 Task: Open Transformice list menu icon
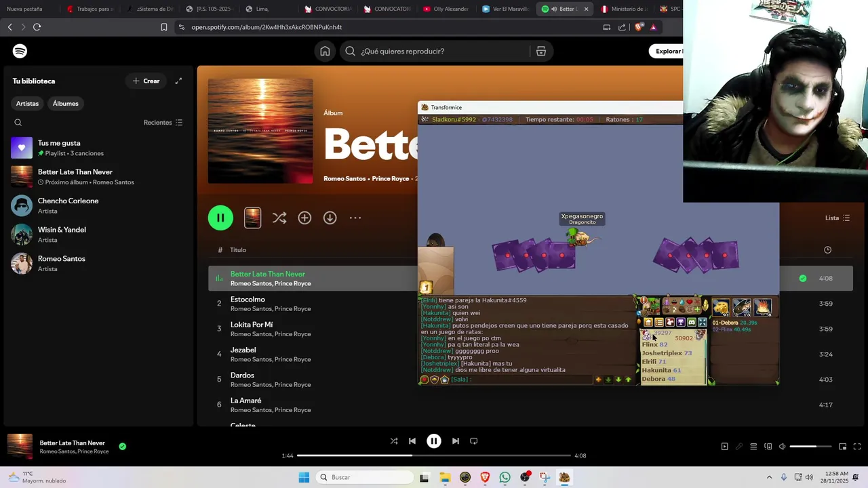[659, 323]
